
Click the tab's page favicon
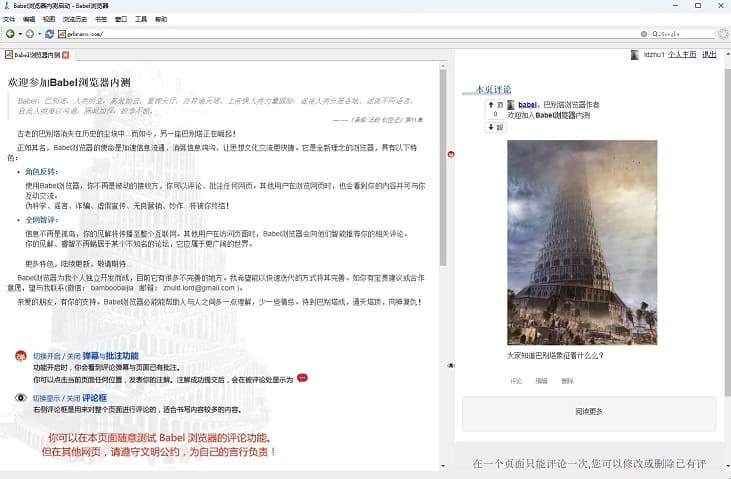pos(8,55)
